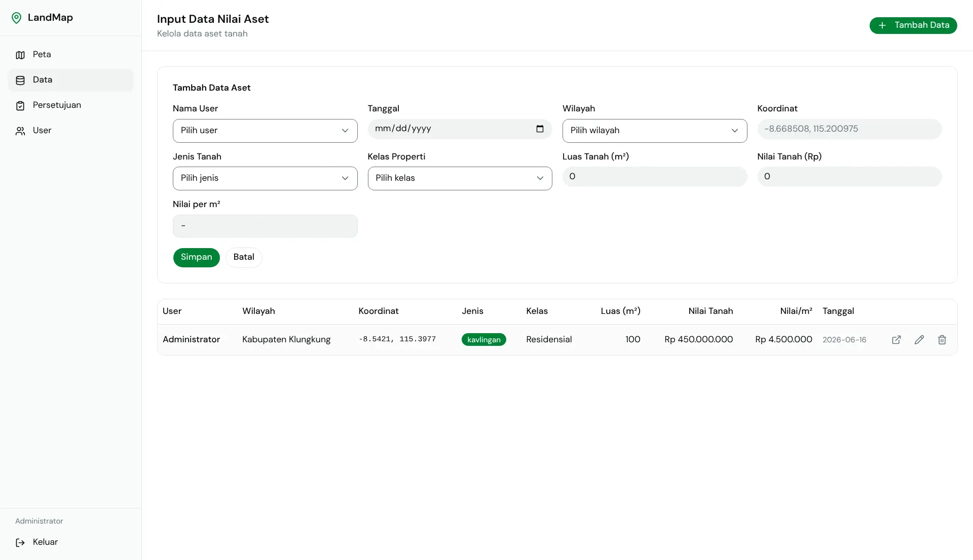Click the clipboard icon beside Persetujuan
This screenshot has width=973, height=560.
tap(20, 105)
